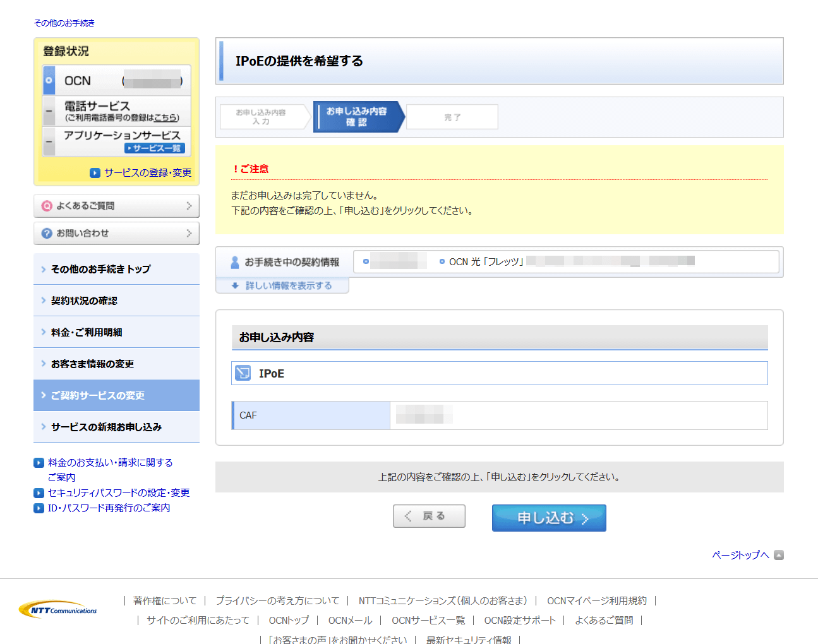The height and width of the screenshot is (644, 818).
Task: Open 契約状況の確認 menu item
Action: click(x=116, y=301)
